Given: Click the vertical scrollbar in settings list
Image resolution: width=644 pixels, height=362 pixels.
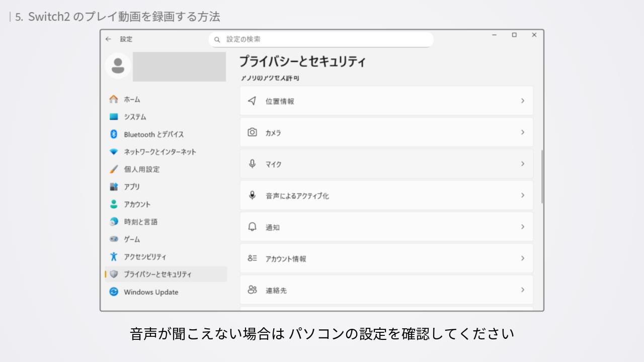Looking at the screenshot, I should (542, 176).
